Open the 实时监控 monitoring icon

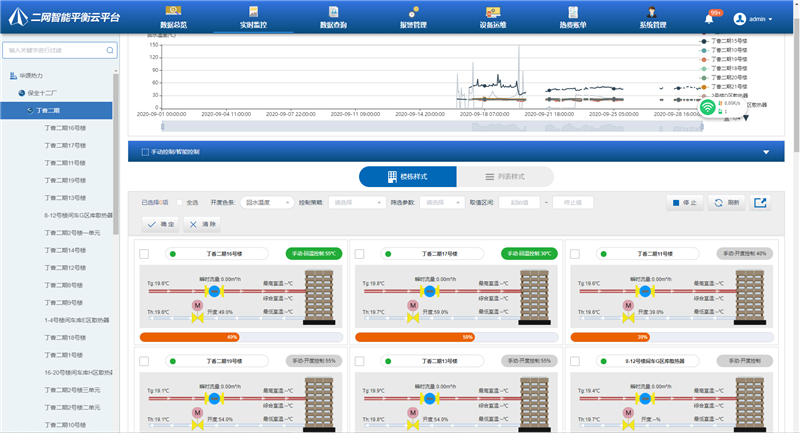pyautogui.click(x=253, y=11)
